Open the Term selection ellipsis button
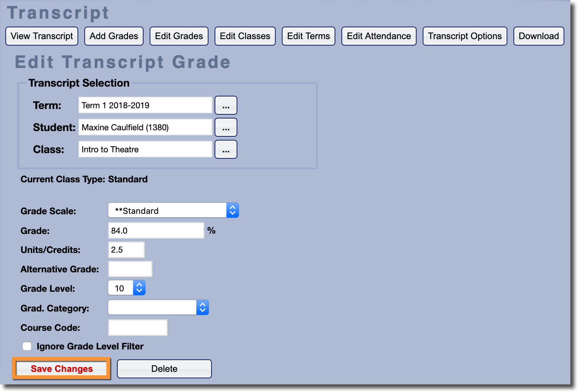Viewport: 578px width, 392px height. [226, 105]
